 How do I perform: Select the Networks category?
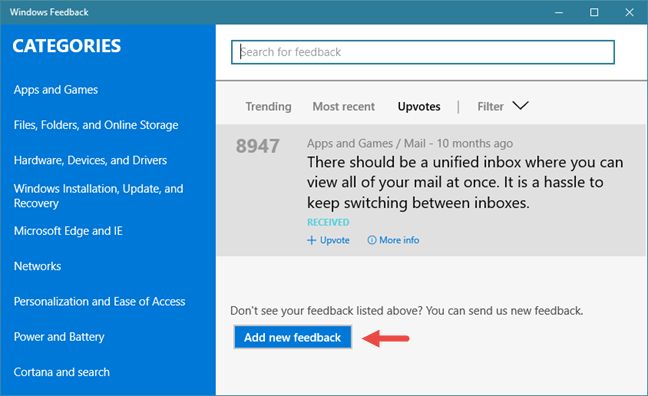pos(37,266)
